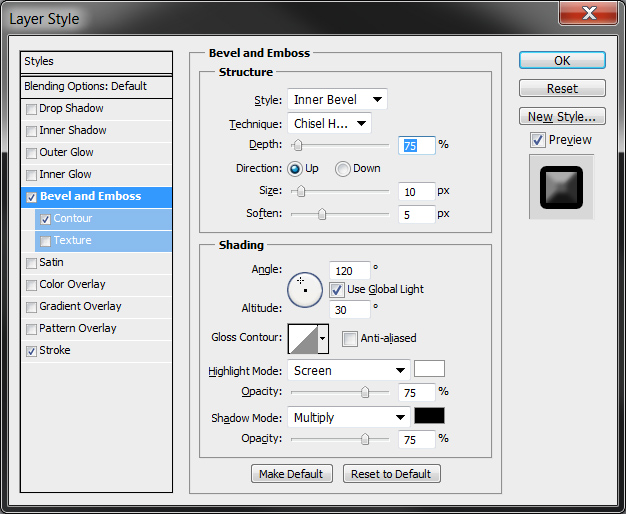This screenshot has height=514, width=626.
Task: Open the Style dropdown showing Inner Bevel
Action: tap(337, 100)
